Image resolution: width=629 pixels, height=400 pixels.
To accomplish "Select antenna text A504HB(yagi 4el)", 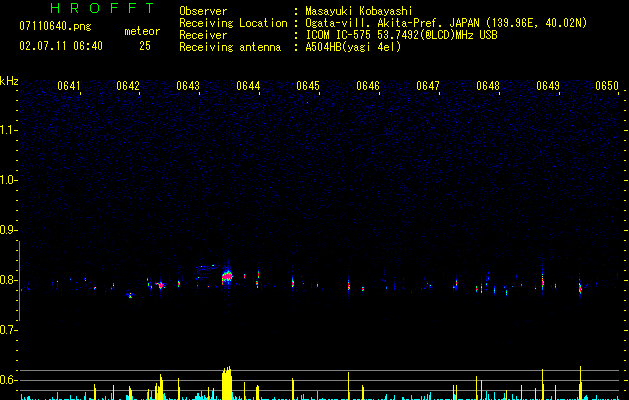I will [353, 47].
